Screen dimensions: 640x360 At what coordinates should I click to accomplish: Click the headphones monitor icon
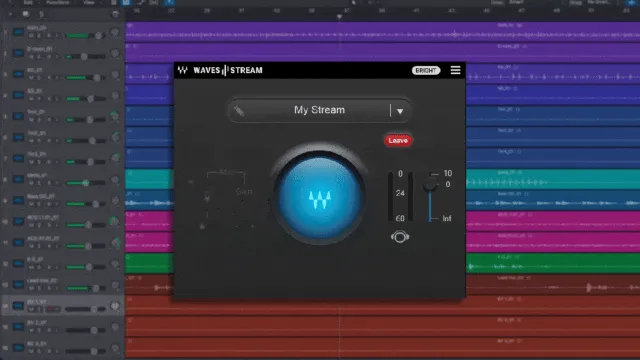point(400,237)
